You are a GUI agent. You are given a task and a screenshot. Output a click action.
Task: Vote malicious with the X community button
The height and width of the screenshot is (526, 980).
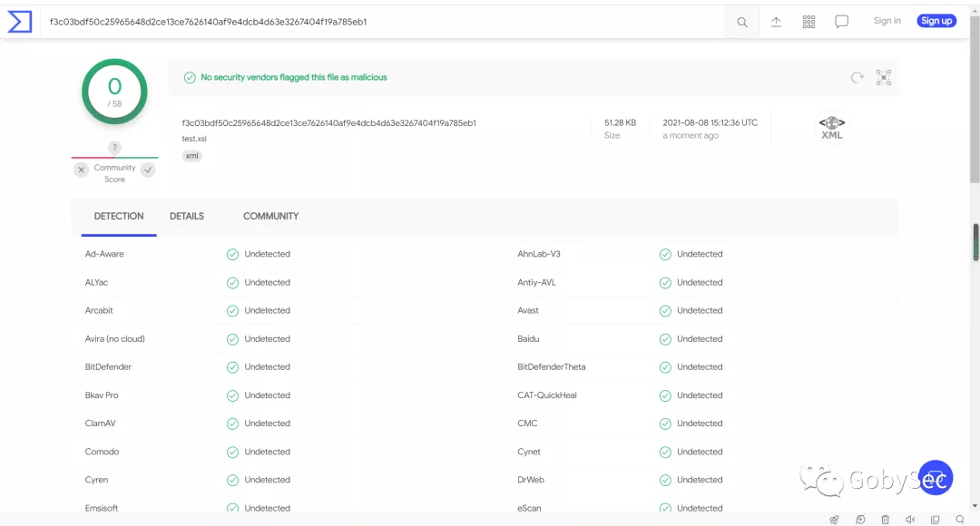[x=82, y=170]
